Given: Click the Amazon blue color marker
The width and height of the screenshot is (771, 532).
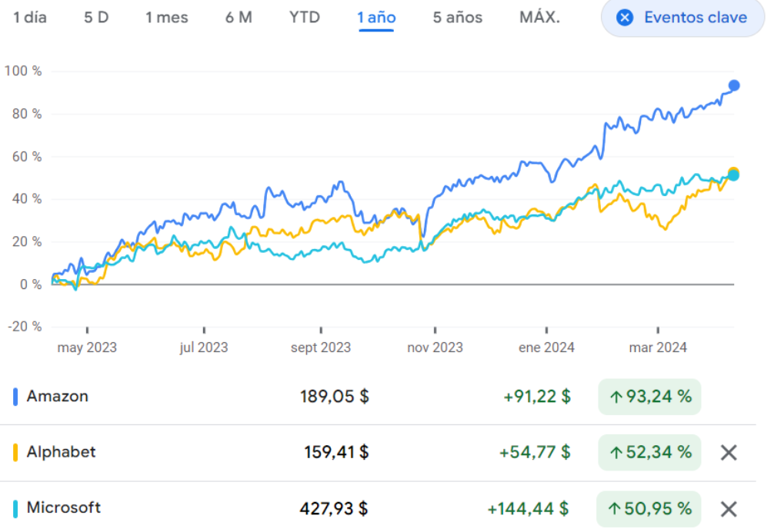Looking at the screenshot, I should (15, 397).
